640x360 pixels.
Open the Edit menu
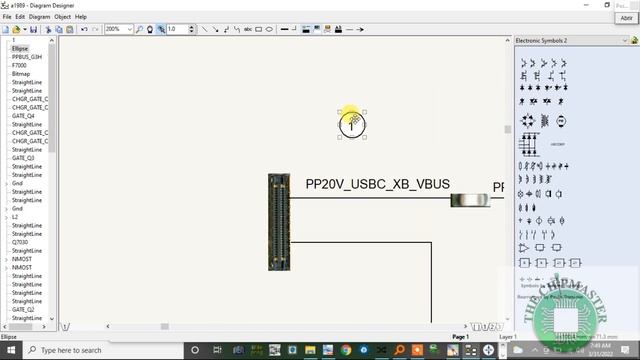(x=20, y=17)
